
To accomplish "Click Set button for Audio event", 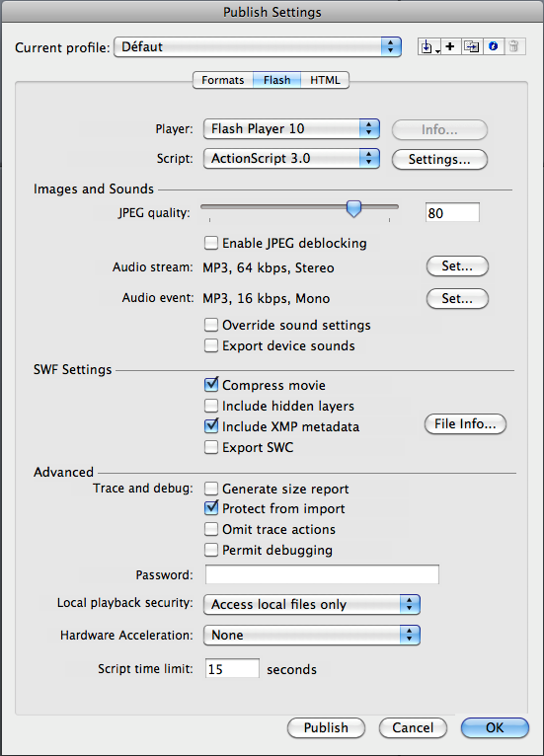I will (x=457, y=298).
